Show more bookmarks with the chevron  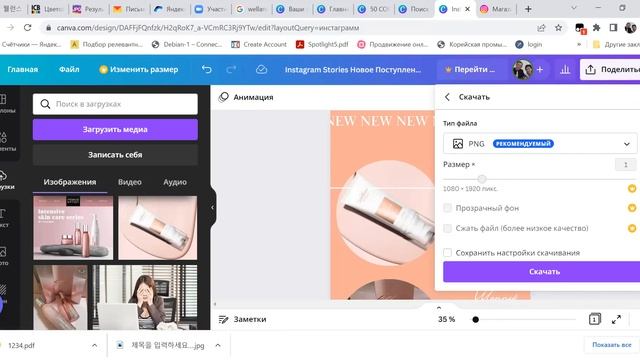(579, 44)
